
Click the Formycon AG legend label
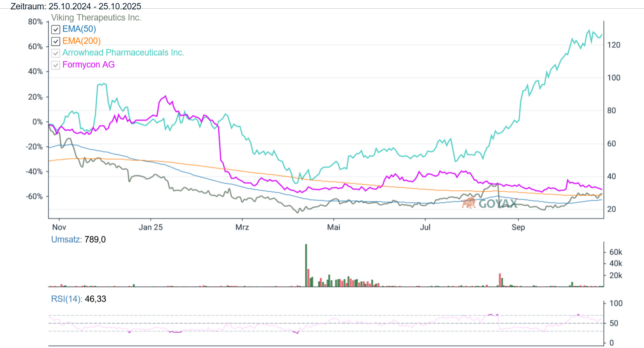pos(89,65)
